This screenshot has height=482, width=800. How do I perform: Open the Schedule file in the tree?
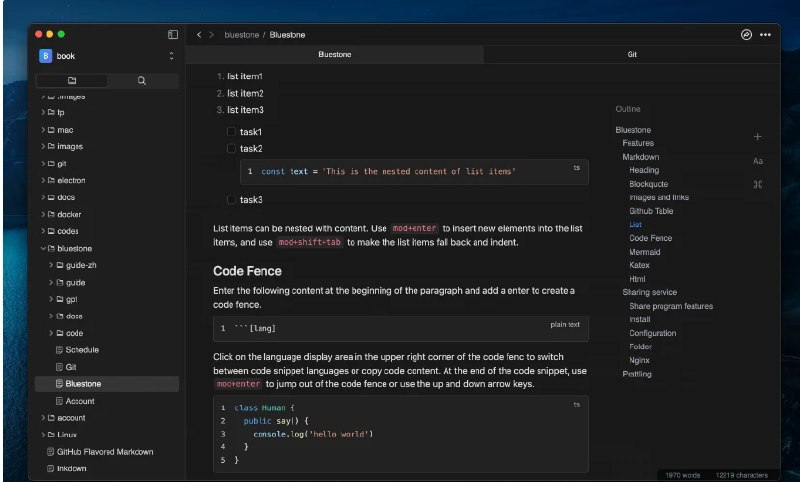coord(82,350)
